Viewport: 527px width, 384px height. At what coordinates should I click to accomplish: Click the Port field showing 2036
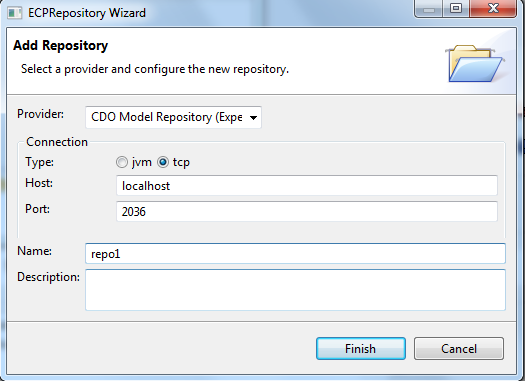pos(307,212)
